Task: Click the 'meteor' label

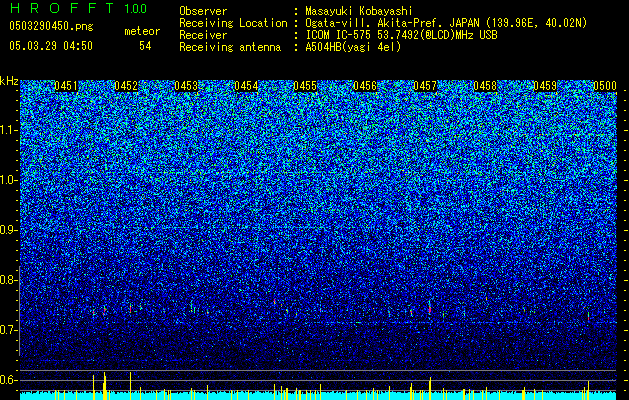Action: 142,31
